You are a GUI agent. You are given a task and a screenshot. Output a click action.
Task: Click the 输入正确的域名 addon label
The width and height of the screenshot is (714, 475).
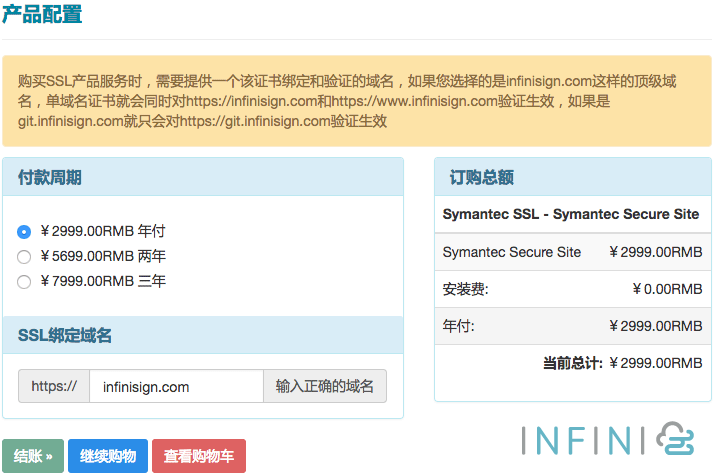[x=324, y=387]
